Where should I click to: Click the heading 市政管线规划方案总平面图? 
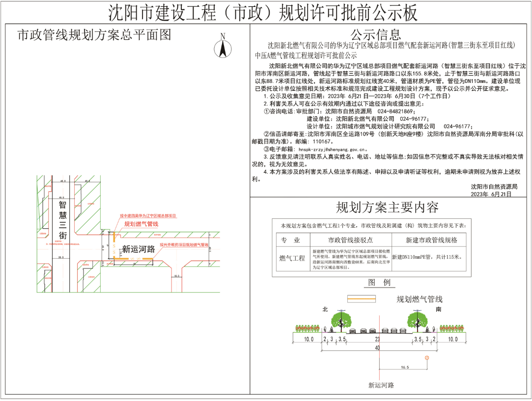coord(94,34)
